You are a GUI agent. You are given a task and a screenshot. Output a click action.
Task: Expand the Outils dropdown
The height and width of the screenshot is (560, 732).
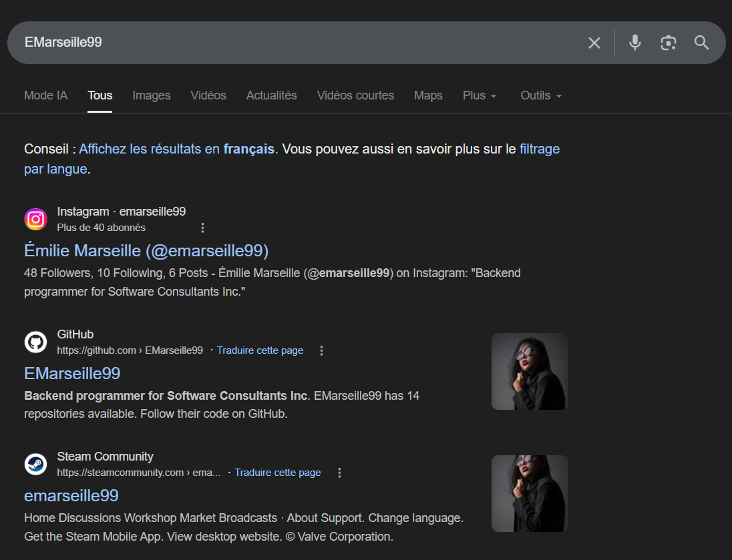click(541, 95)
